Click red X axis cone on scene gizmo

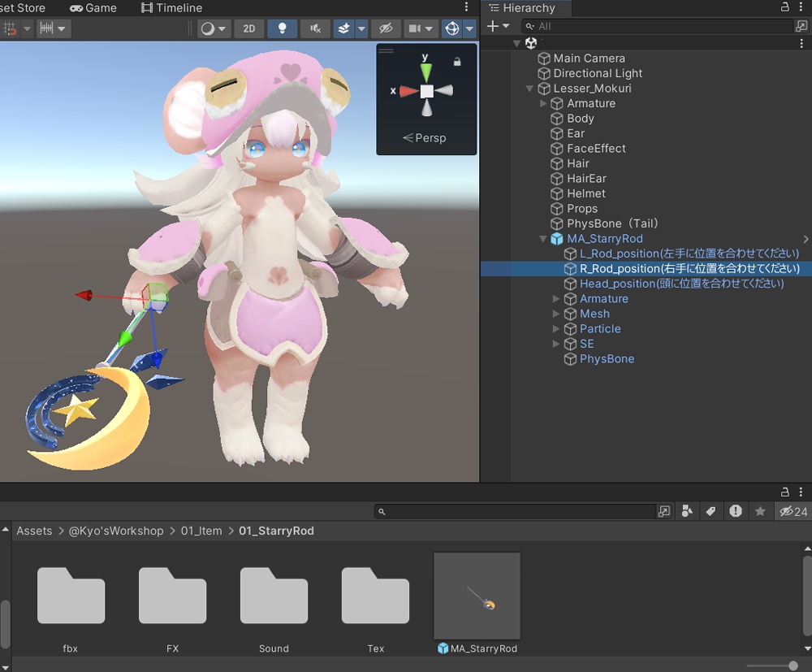408,92
